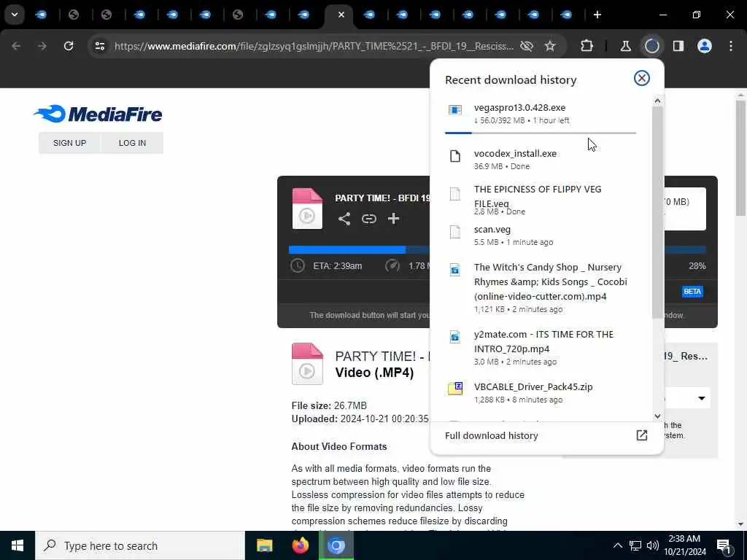The width and height of the screenshot is (747, 560).
Task: Show hidden system tray icons chevron
Action: (617, 545)
